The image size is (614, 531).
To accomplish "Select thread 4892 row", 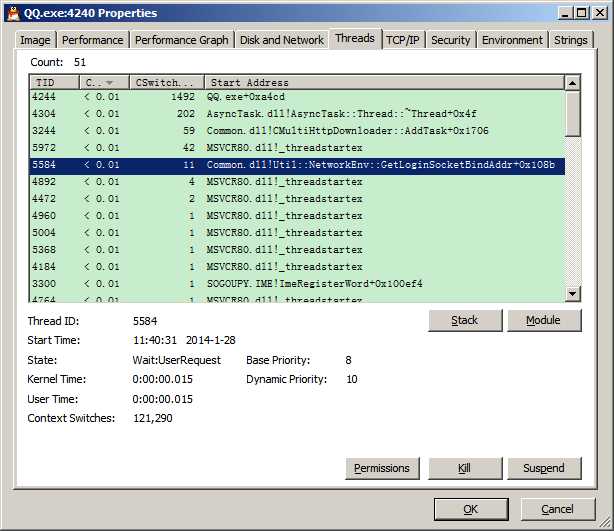I will coord(297,182).
